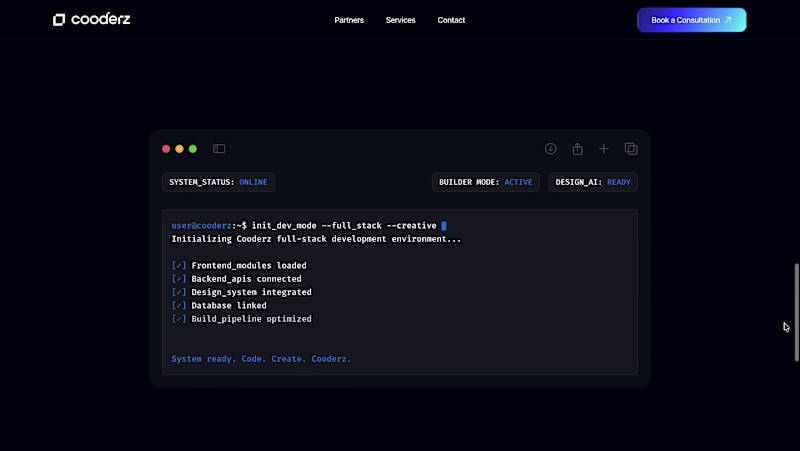Viewport: 800px width, 451px height.
Task: Click the Cooderz logo
Action: point(92,19)
